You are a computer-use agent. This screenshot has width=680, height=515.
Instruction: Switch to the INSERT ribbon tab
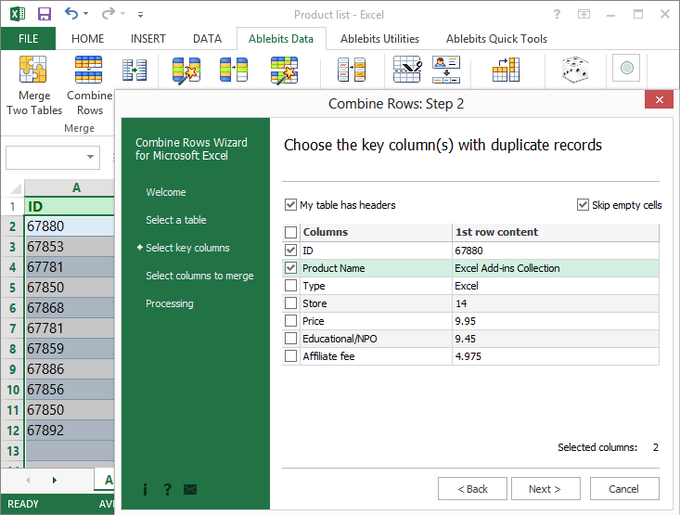tap(148, 39)
